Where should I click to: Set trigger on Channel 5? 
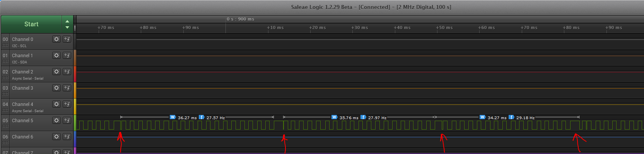tap(67, 120)
